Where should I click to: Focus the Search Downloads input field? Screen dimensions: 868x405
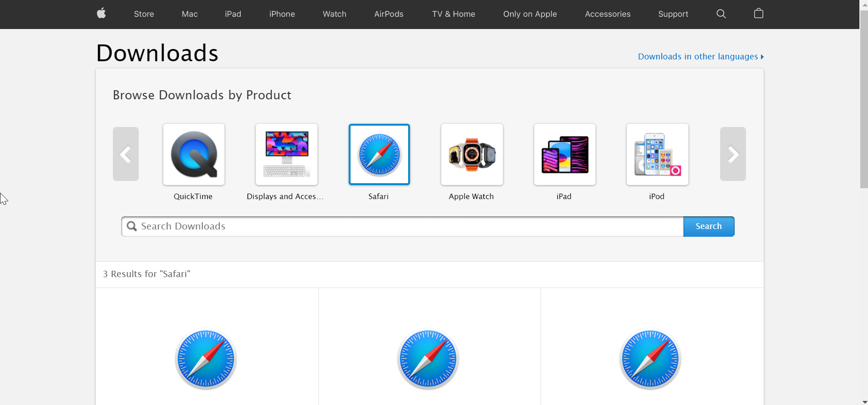(402, 226)
